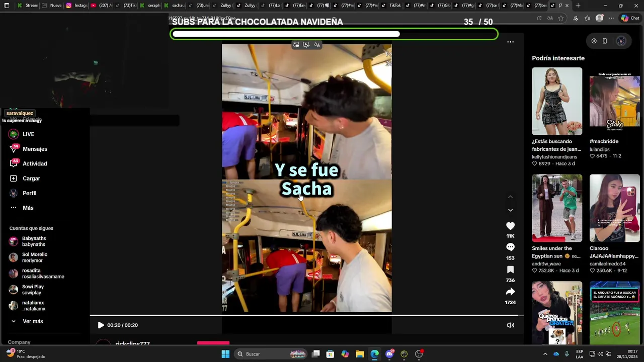Open Microsoft Store from taskbar
This screenshot has width=644, height=362.
point(330,354)
